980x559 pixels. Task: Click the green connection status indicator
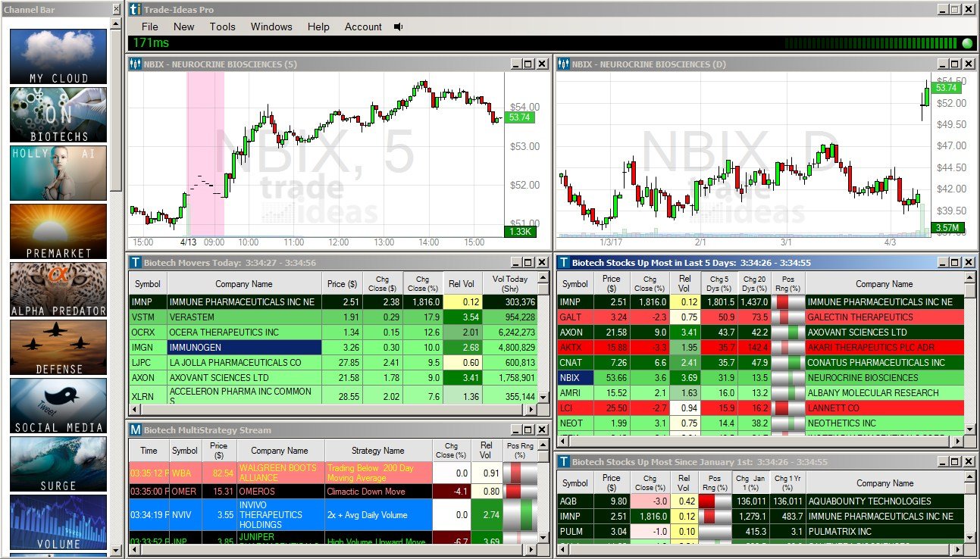(x=967, y=43)
